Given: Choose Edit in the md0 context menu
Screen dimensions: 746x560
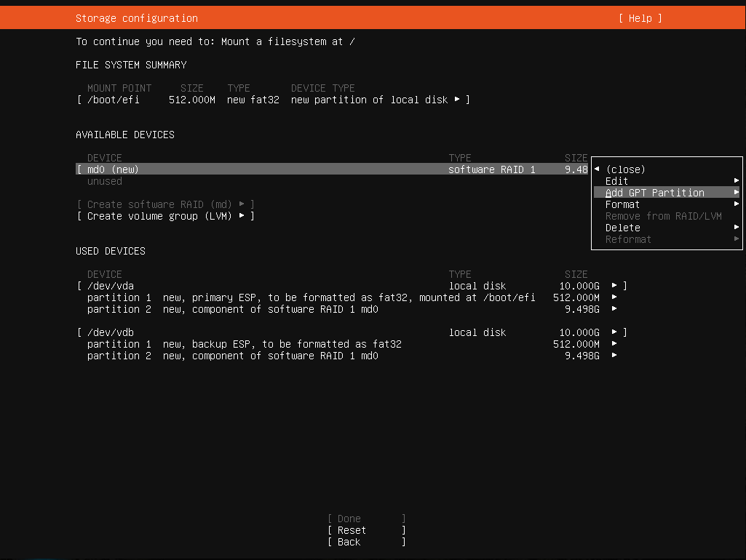Looking at the screenshot, I should click(x=616, y=181).
